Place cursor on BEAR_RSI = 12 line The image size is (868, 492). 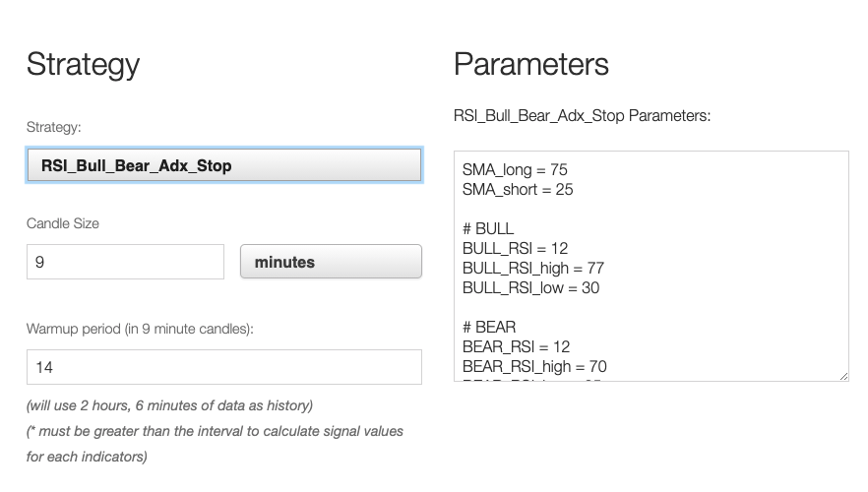(x=516, y=346)
